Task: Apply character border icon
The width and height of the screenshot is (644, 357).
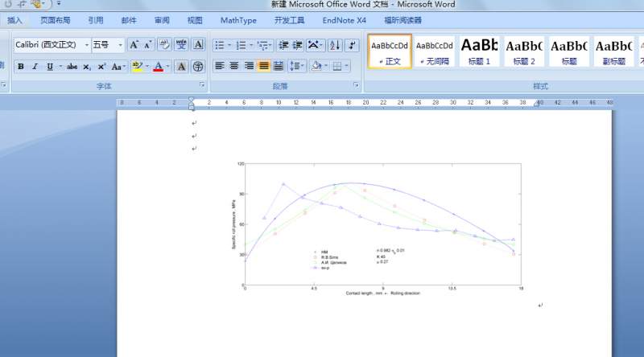Action: tap(198, 45)
